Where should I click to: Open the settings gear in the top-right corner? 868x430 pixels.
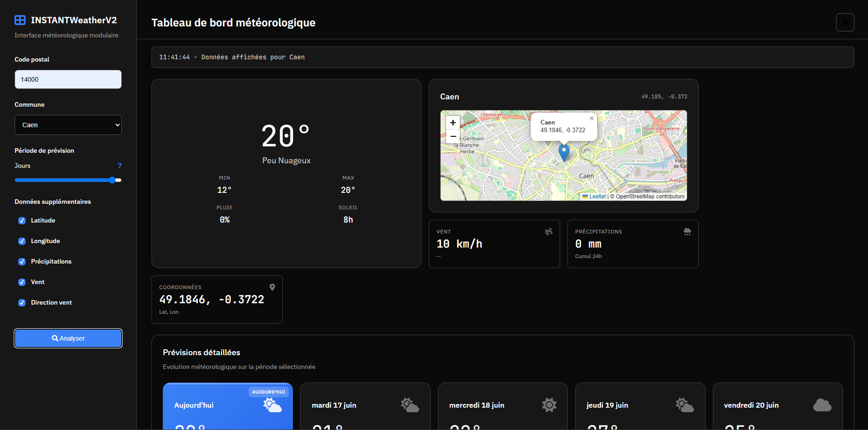pyautogui.click(x=845, y=22)
